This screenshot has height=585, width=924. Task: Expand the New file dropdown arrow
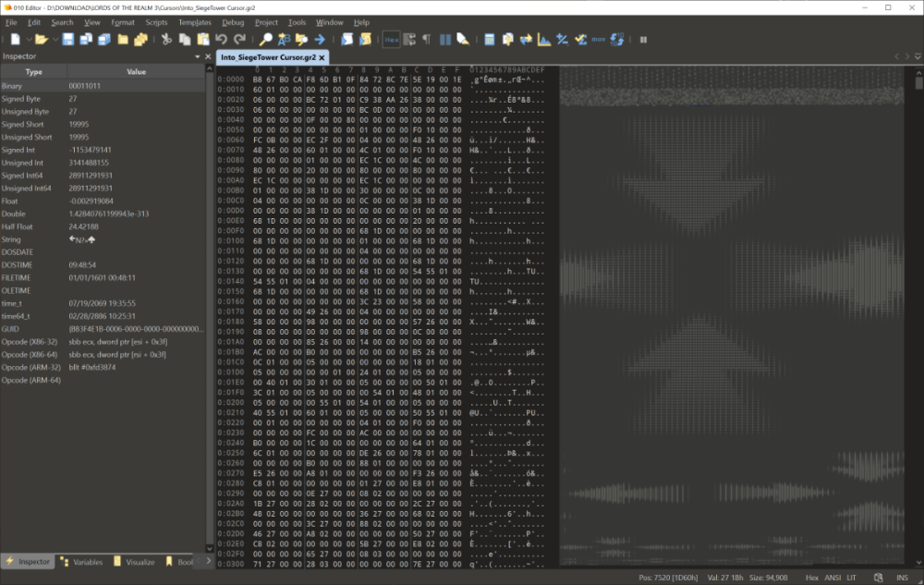(29, 40)
